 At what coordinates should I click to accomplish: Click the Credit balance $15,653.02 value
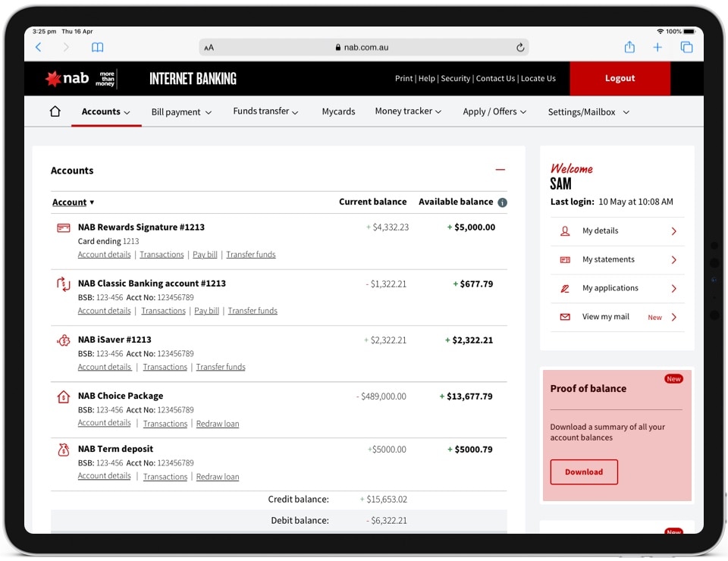pos(384,500)
